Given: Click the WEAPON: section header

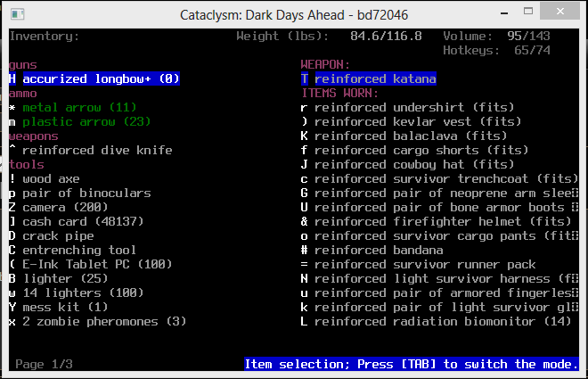Looking at the screenshot, I should tap(325, 65).
